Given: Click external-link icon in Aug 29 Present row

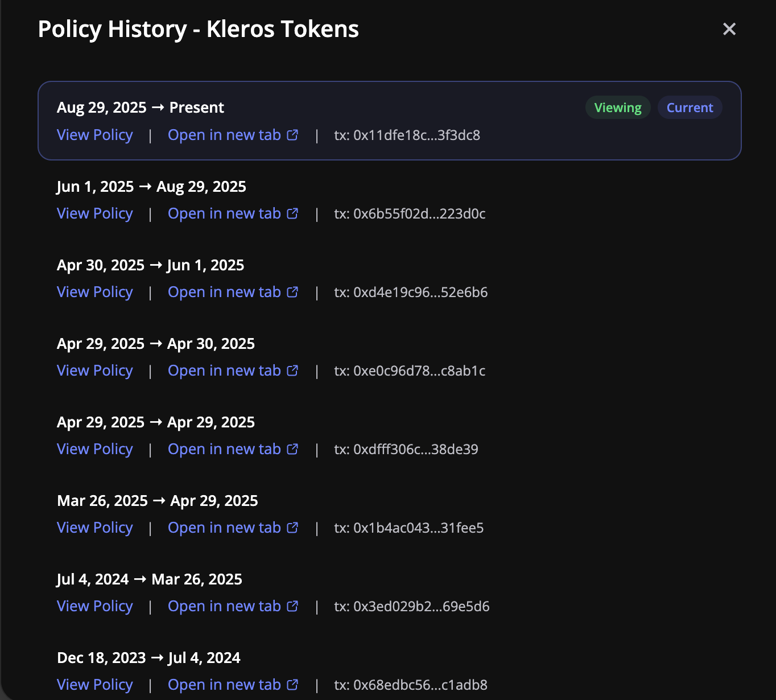Looking at the screenshot, I should (x=292, y=135).
